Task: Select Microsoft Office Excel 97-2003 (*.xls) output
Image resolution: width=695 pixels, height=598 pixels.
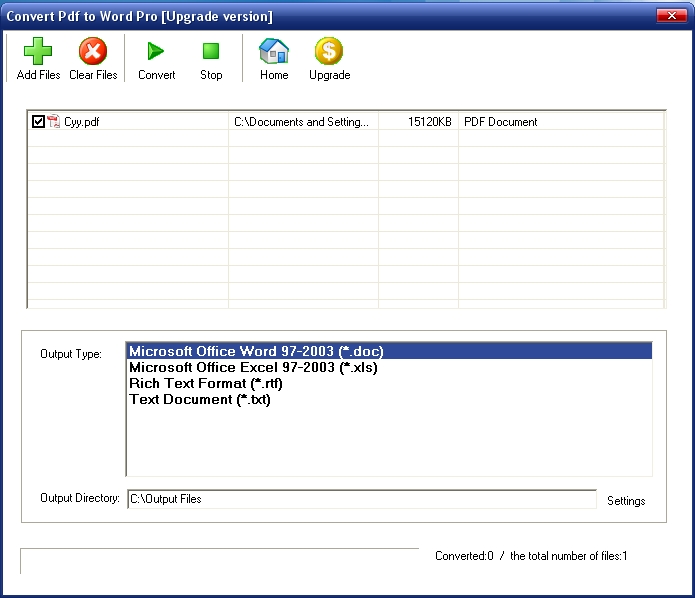Action: coord(389,367)
